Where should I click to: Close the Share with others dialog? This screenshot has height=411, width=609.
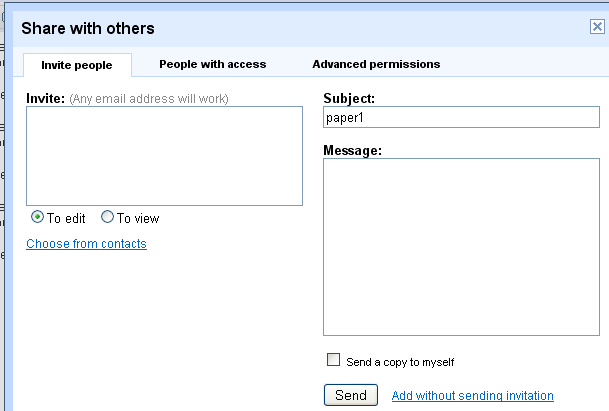pyautogui.click(x=597, y=27)
